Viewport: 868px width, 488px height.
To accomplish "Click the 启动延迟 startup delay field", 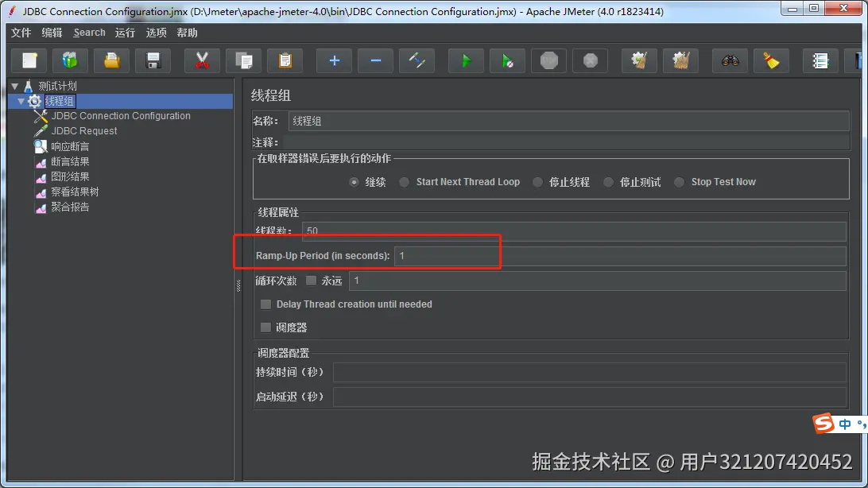I will [590, 397].
